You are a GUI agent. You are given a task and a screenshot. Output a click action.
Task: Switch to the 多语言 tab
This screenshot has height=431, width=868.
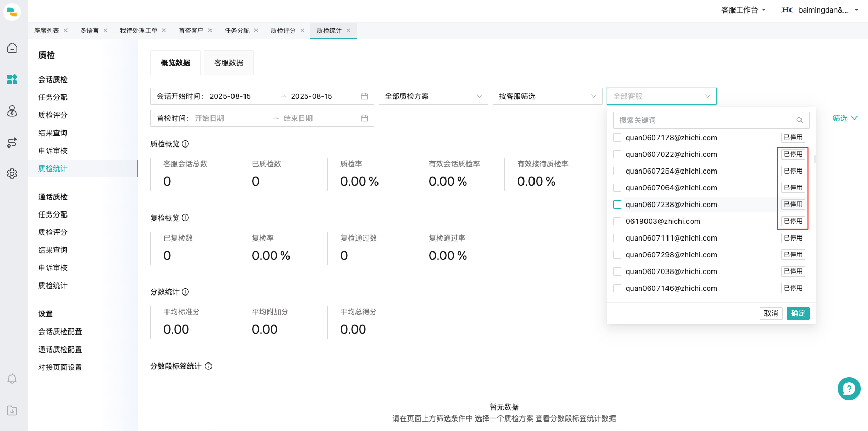90,30
